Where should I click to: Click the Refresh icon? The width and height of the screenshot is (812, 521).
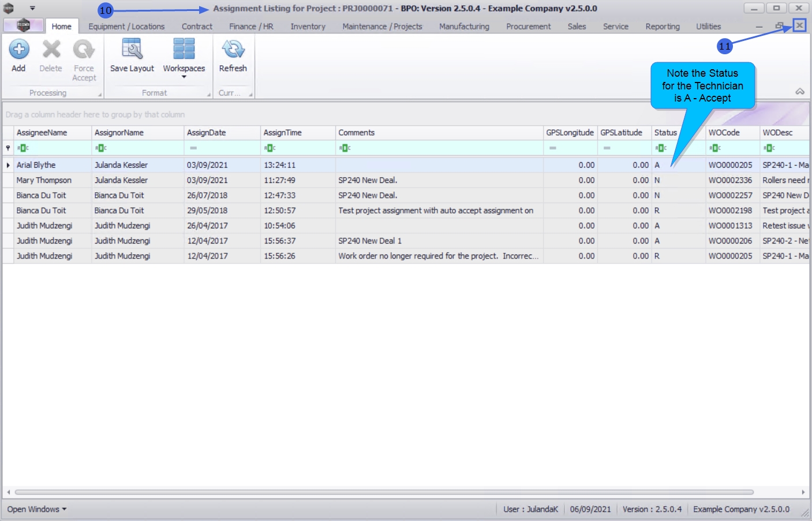point(233,50)
